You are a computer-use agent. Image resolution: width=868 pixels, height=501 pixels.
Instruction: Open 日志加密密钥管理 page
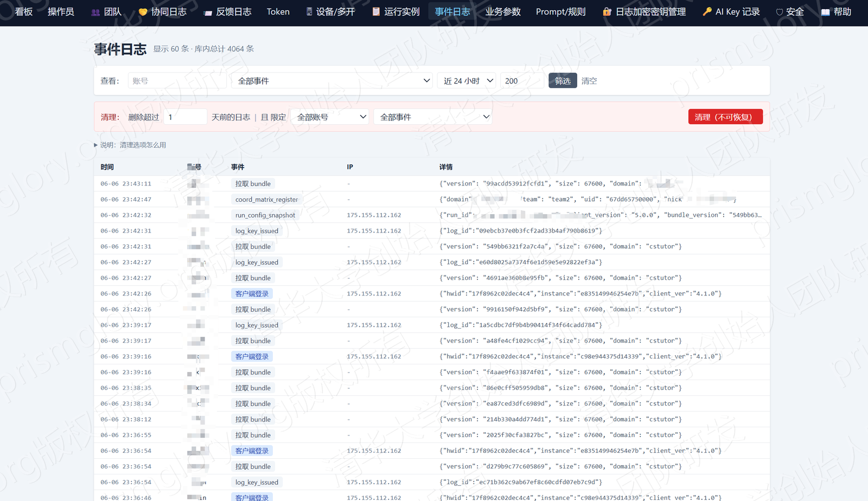pyautogui.click(x=644, y=11)
